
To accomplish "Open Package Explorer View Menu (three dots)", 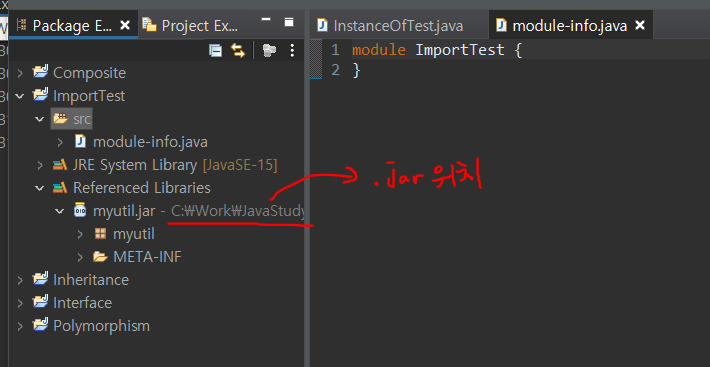I will (x=292, y=50).
